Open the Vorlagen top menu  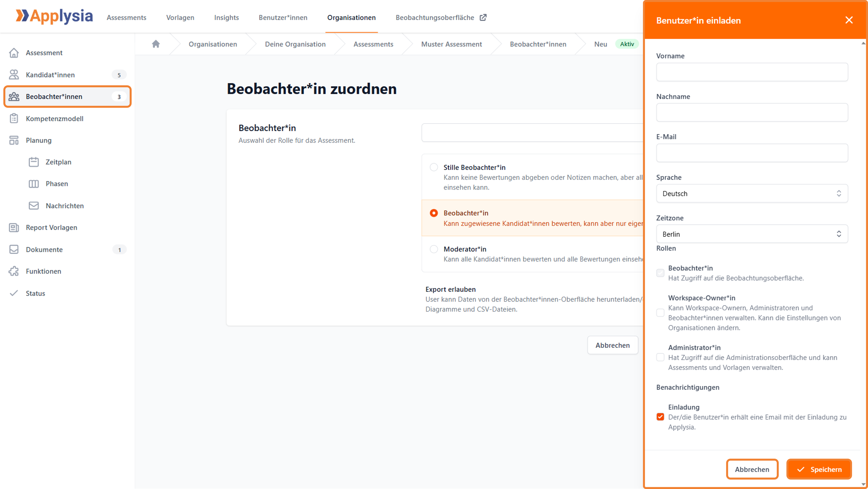(x=180, y=17)
